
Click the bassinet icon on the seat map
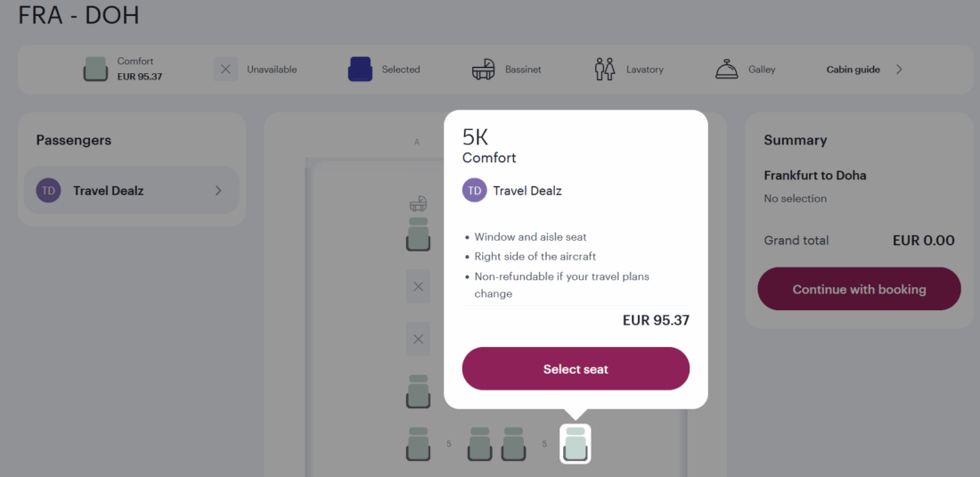pos(418,205)
